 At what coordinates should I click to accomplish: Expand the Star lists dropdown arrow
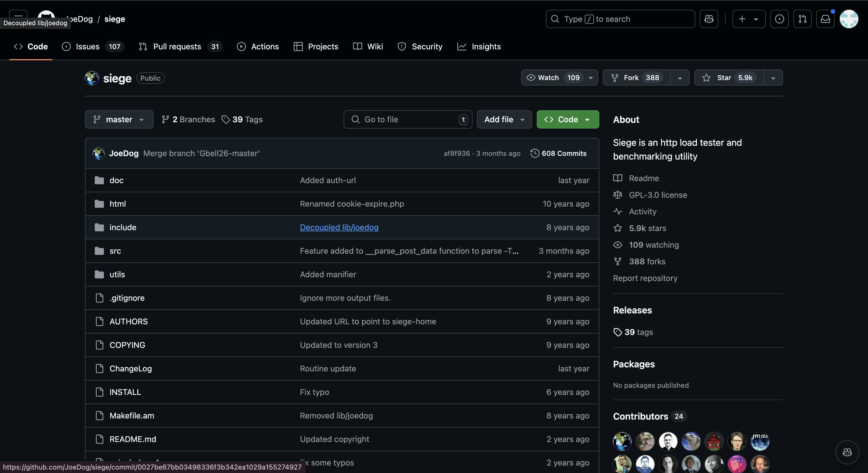(773, 78)
